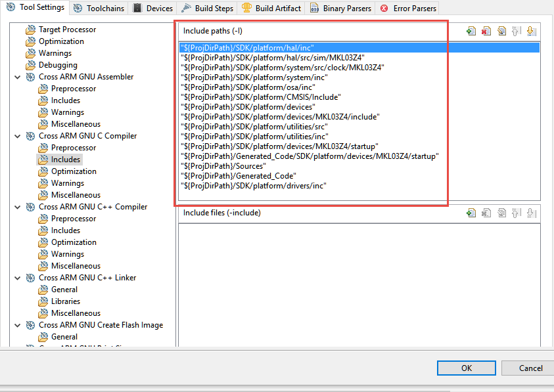Confirm settings with the OK button
This screenshot has height=392, width=554.
467,368
